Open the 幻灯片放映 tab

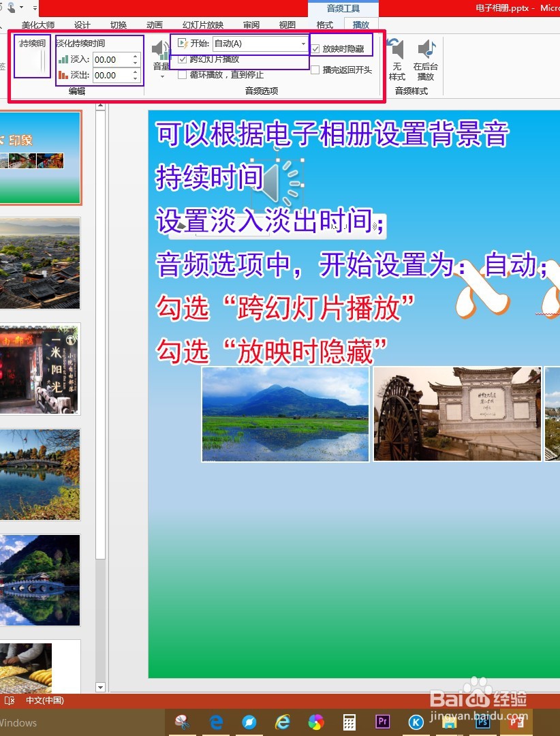coord(203,25)
